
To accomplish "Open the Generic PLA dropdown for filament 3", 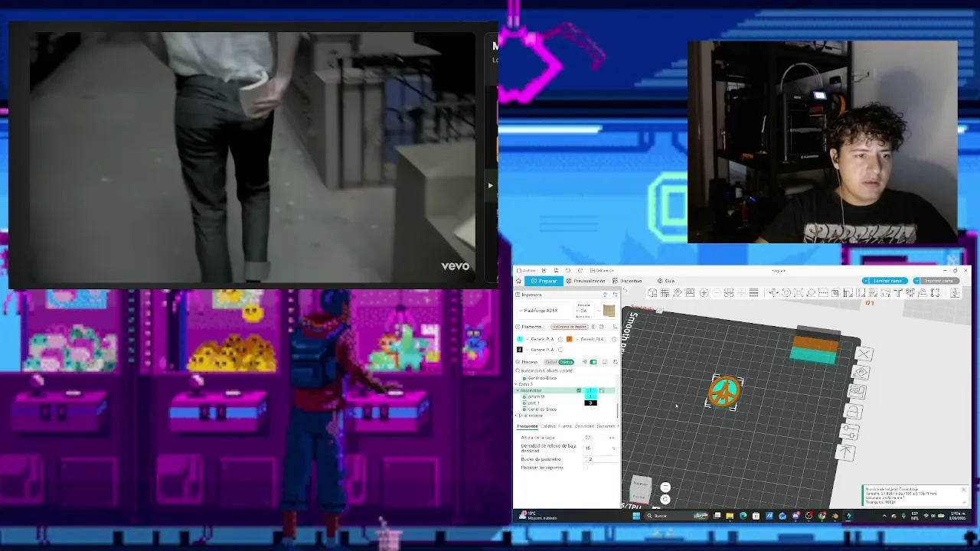I will [x=542, y=350].
